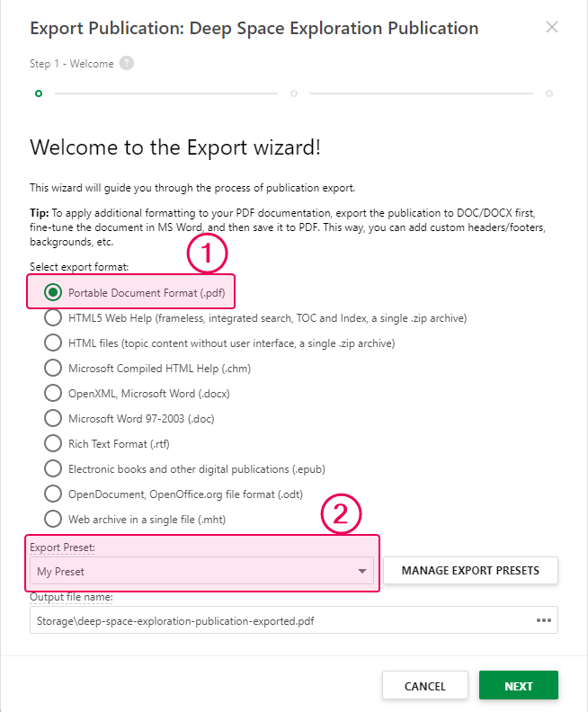Open the Export Preset dropdown
The image size is (588, 712).
[x=202, y=571]
